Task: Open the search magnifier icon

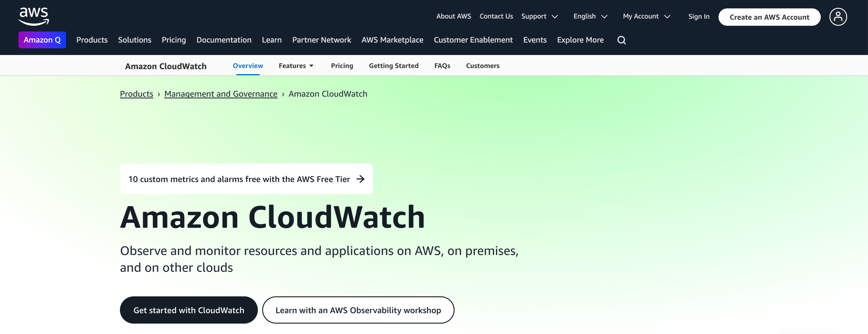Action: pos(621,40)
